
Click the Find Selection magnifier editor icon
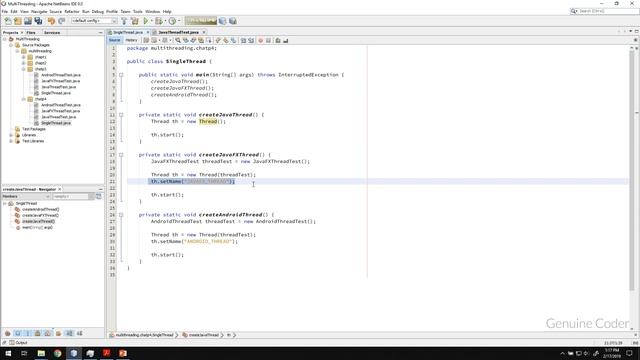pos(178,40)
